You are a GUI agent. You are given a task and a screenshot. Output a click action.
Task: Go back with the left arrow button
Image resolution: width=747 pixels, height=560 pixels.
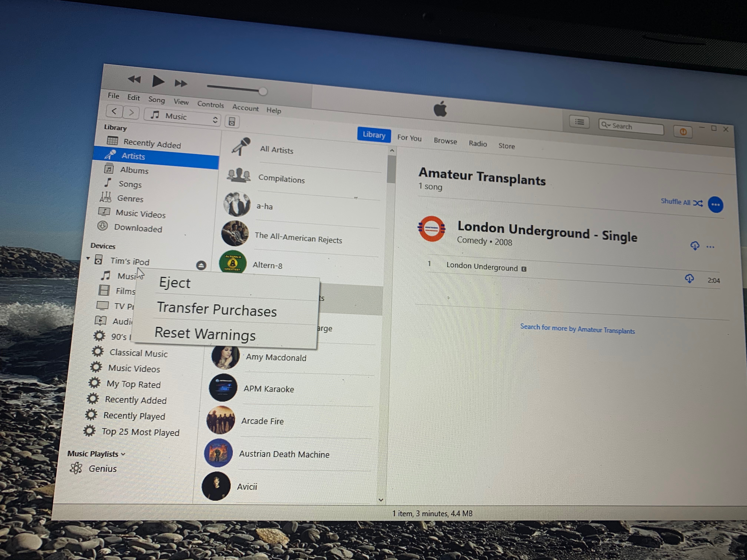coord(114,111)
